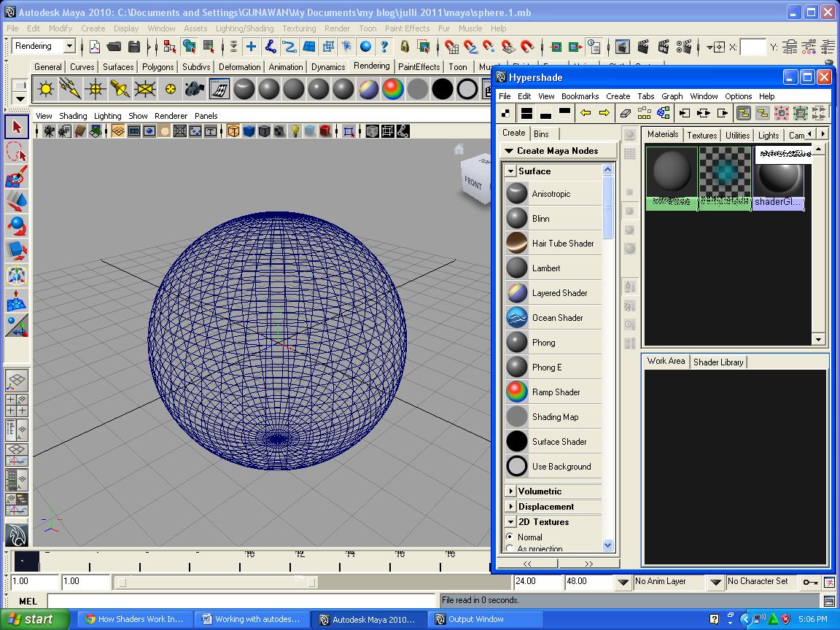Click the viewport lightbulb icon
The image size is (840, 630).
pyautogui.click(x=295, y=131)
